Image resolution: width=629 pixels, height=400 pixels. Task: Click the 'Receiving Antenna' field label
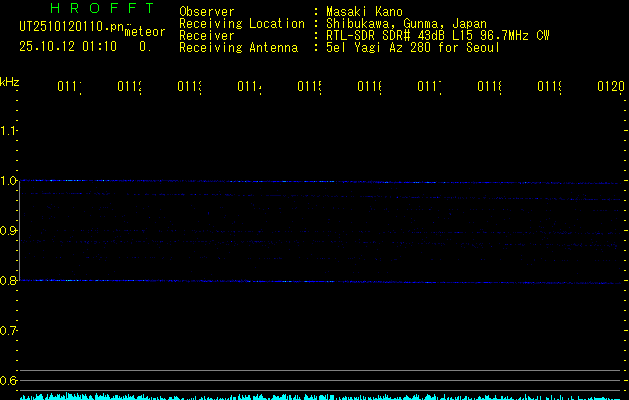coord(238,47)
